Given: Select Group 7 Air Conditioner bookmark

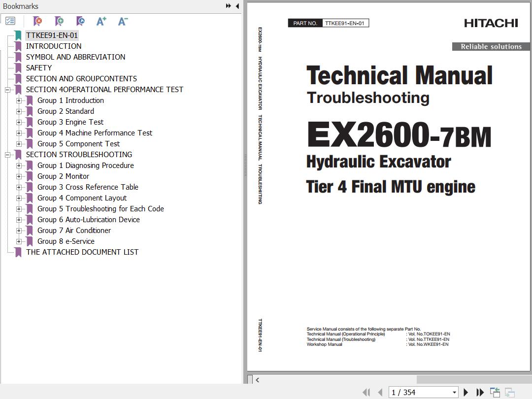Looking at the screenshot, I should 74,231.
